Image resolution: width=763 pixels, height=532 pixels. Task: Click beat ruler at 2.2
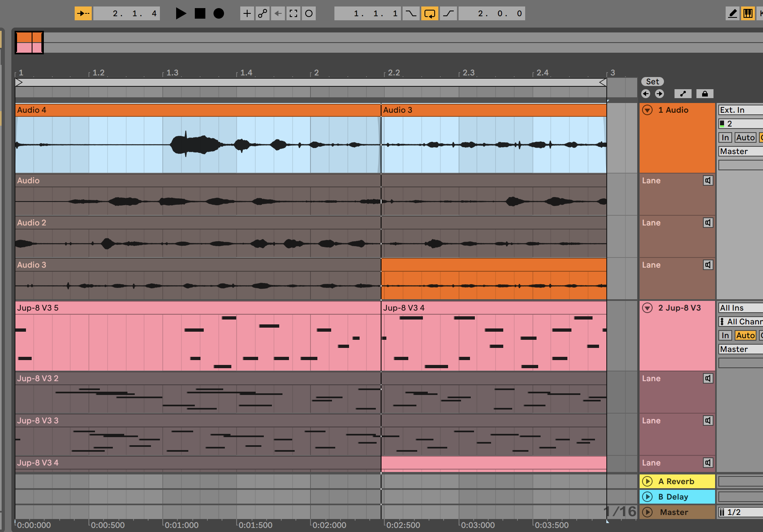(394, 73)
